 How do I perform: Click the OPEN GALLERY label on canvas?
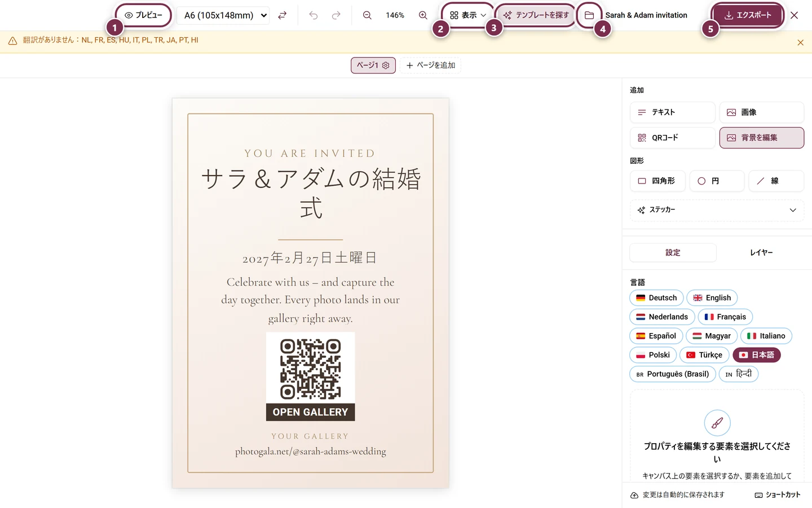pyautogui.click(x=311, y=412)
